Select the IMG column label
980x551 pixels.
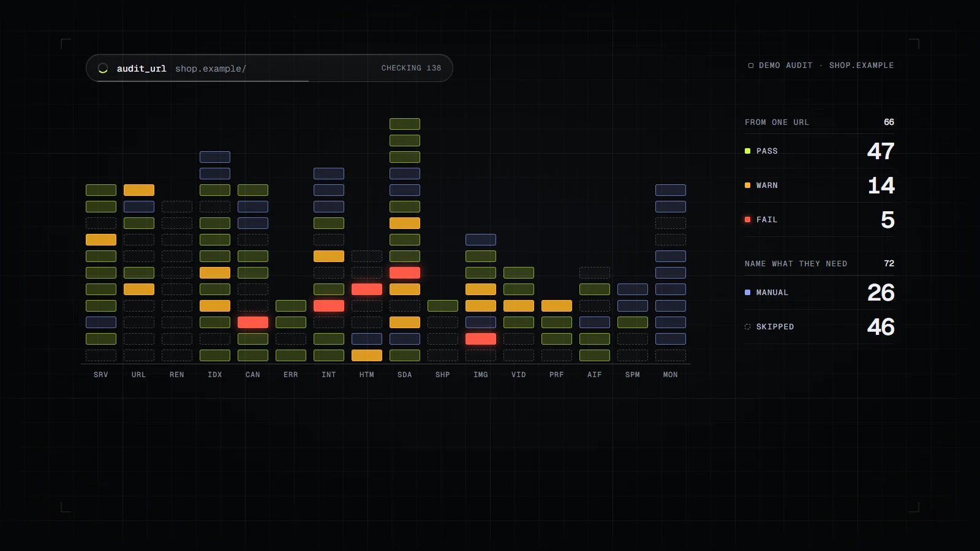click(x=481, y=375)
